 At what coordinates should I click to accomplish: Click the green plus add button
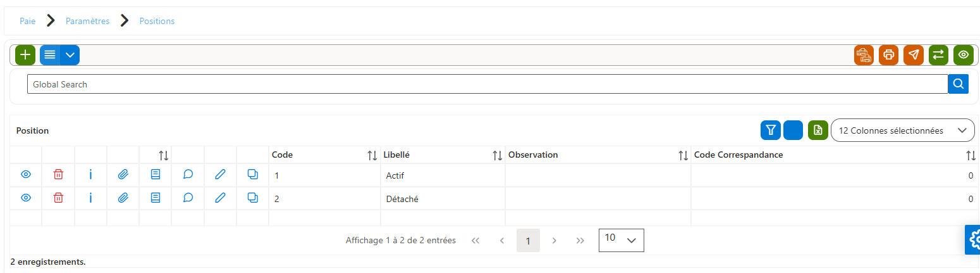click(25, 55)
